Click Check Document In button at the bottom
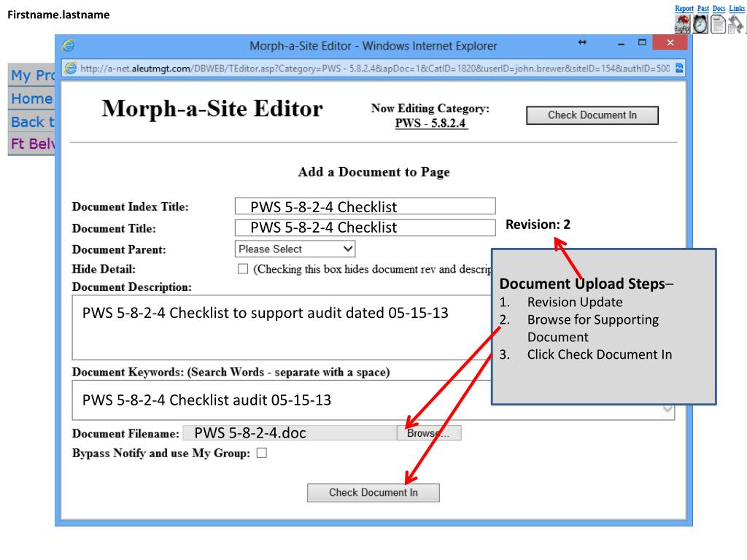 pos(373,493)
